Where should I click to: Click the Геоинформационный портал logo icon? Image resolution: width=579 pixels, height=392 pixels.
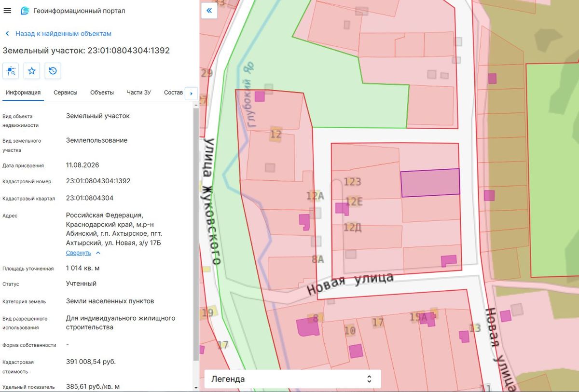click(25, 11)
